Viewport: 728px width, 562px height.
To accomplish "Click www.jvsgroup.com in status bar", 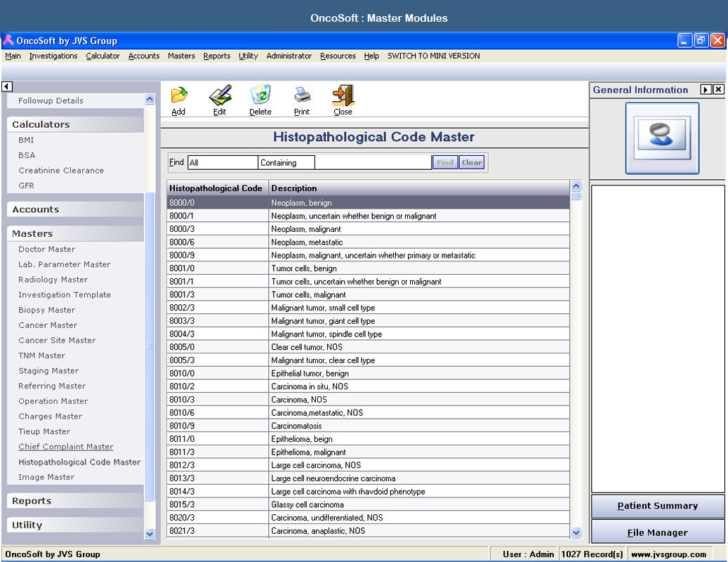I will click(x=668, y=554).
